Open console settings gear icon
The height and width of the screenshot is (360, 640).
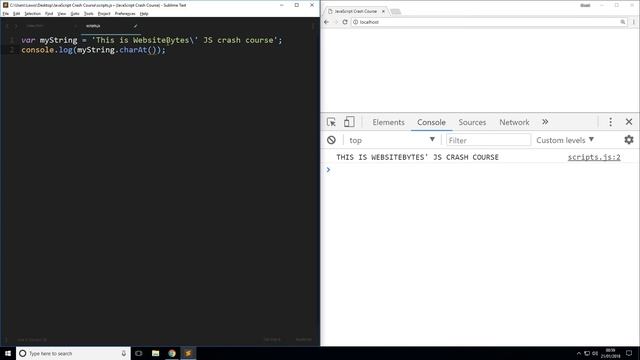coord(629,140)
